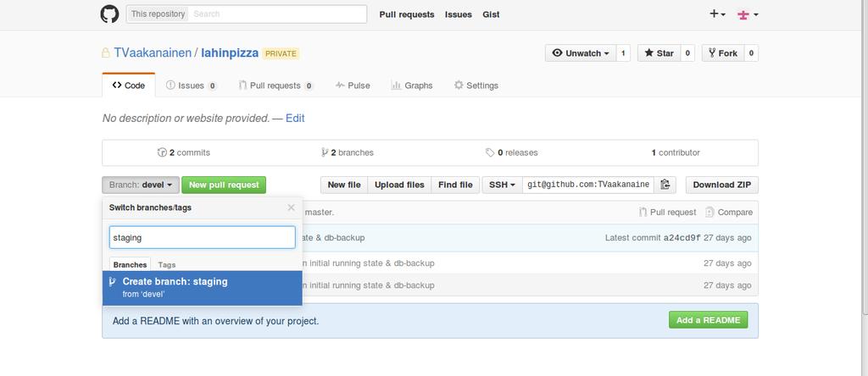Expand the SSH clone protocol dropdown
868x376 pixels.
point(502,185)
